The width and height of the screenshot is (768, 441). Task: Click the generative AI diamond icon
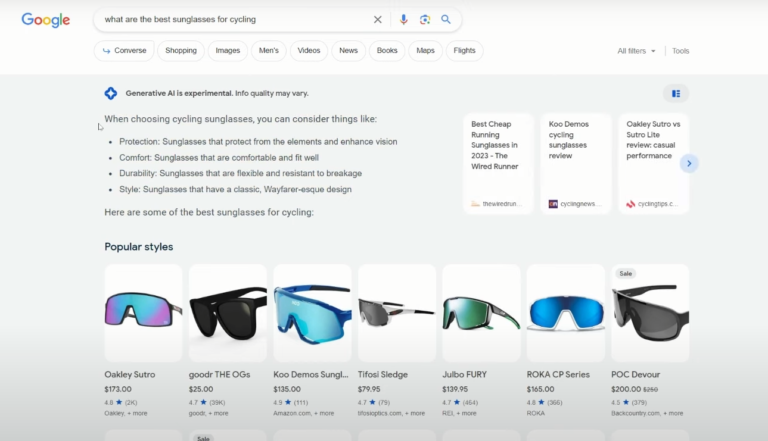[111, 93]
